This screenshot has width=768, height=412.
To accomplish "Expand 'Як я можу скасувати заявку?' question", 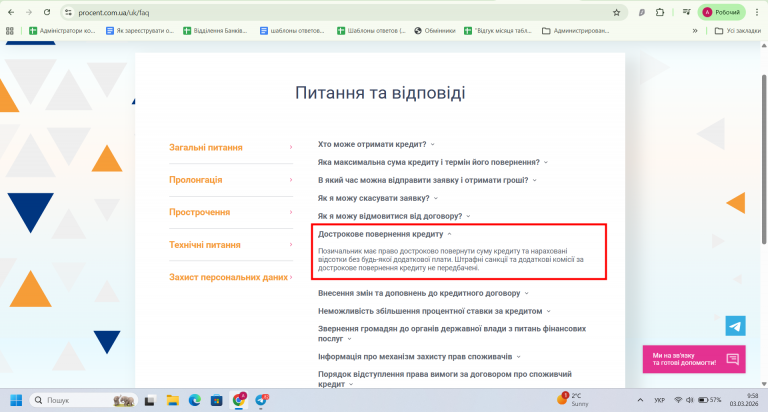I will [x=378, y=198].
